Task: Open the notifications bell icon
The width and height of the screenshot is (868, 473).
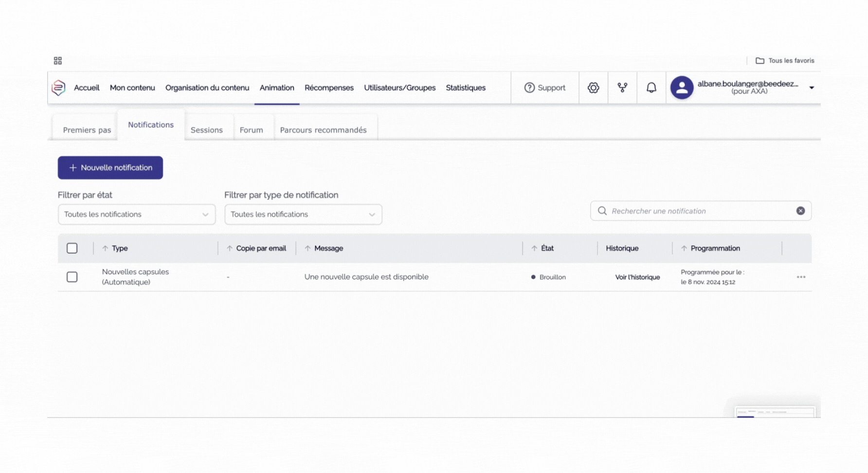Action: click(651, 88)
